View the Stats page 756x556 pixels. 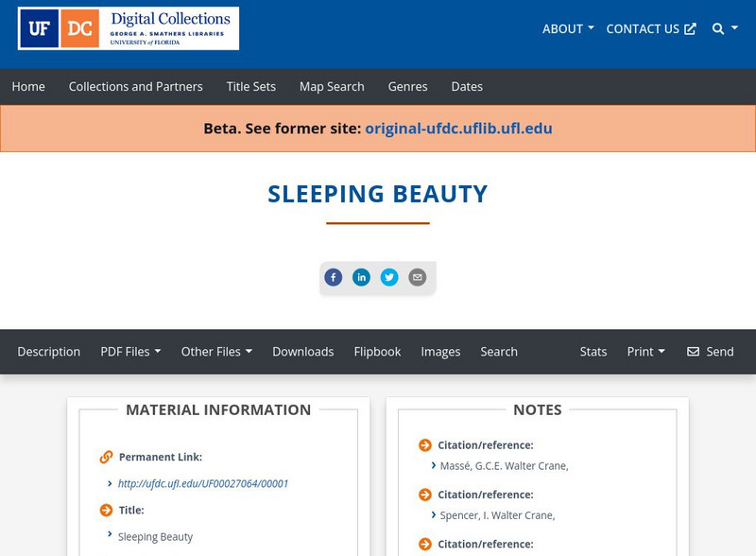click(x=593, y=351)
